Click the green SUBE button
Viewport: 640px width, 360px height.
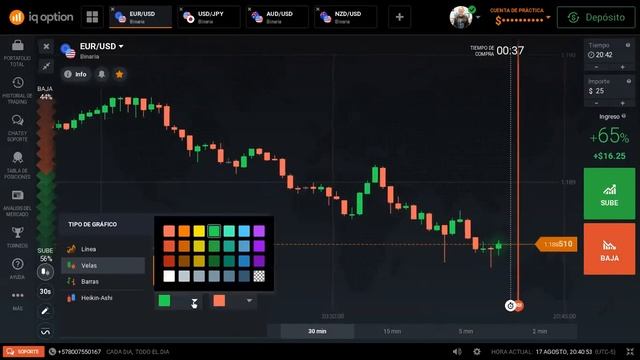point(609,194)
